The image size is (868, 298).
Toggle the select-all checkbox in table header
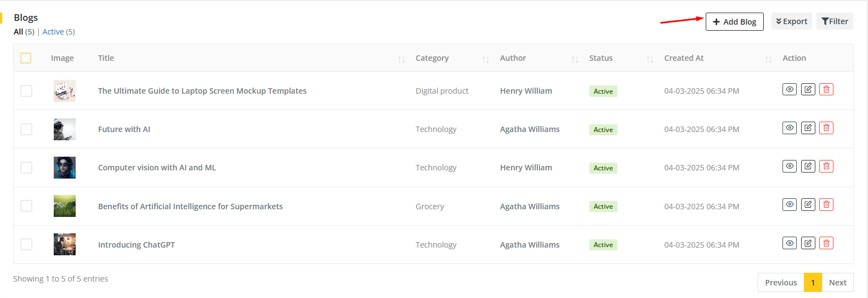(26, 58)
